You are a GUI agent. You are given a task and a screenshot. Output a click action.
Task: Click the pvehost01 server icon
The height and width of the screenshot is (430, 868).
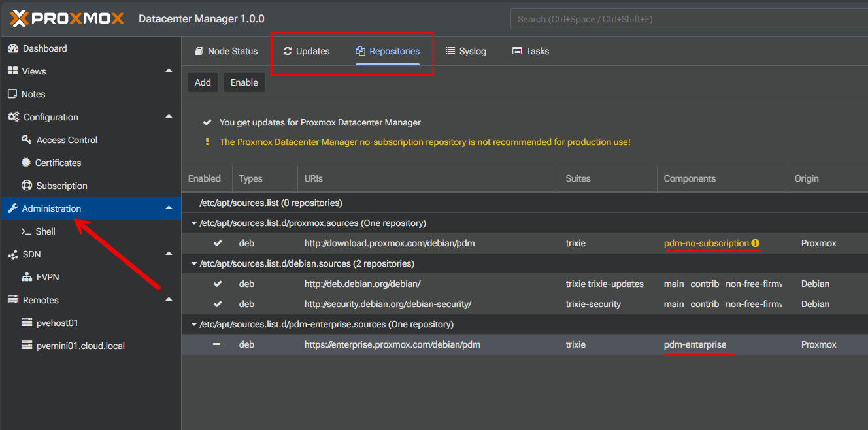click(x=26, y=323)
